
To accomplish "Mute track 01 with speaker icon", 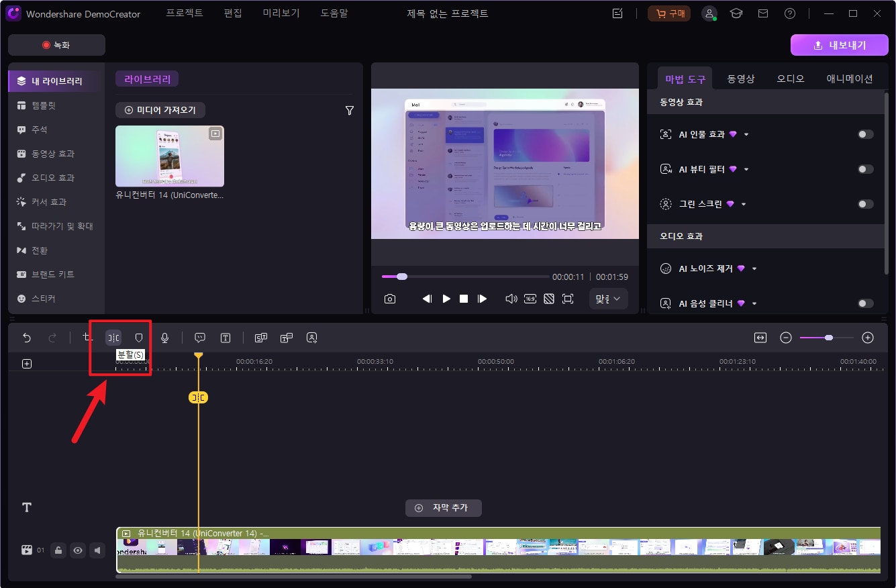I will pos(98,550).
